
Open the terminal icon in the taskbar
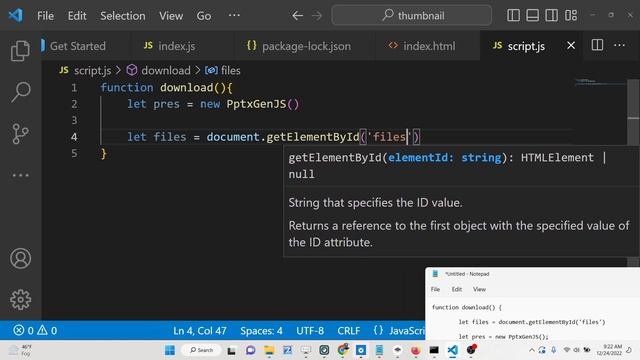[x=434, y=350]
